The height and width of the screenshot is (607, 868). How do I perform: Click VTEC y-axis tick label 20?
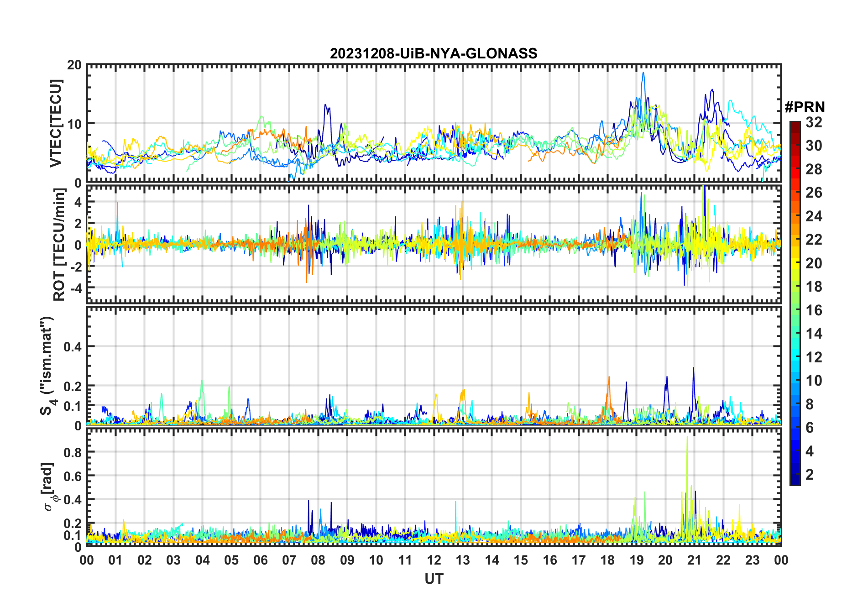(74, 65)
